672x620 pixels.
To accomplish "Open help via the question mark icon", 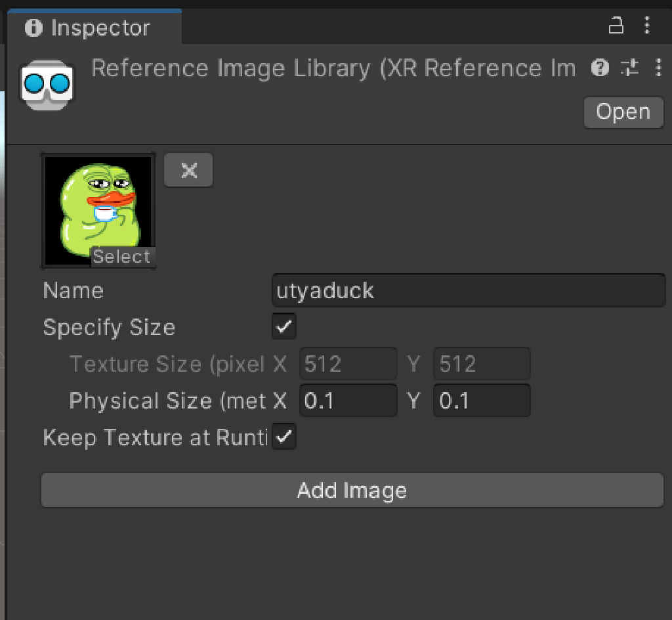I will click(600, 67).
